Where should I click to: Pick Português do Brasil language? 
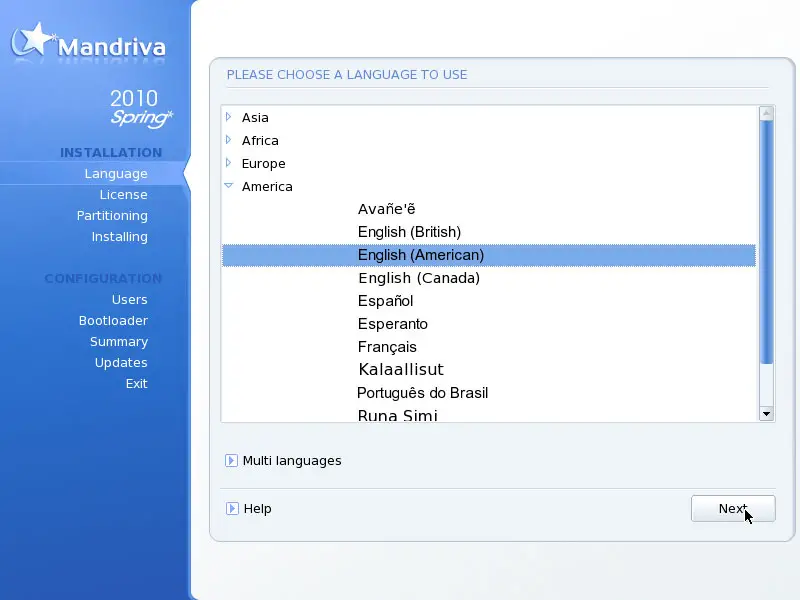422,393
